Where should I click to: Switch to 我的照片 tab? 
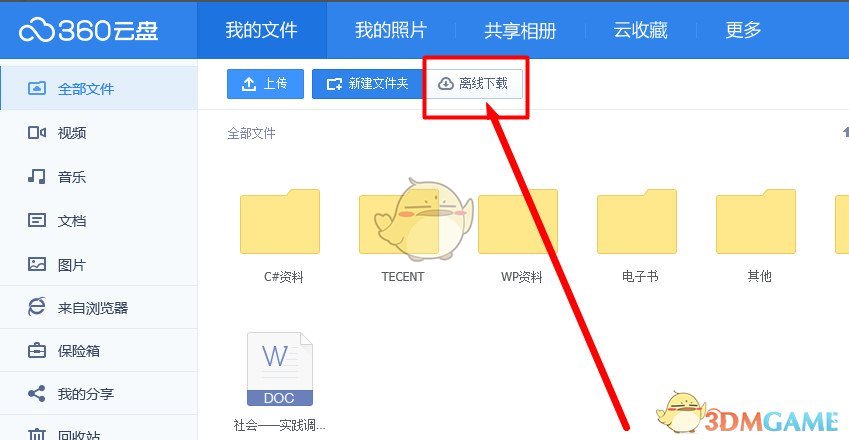pyautogui.click(x=390, y=30)
